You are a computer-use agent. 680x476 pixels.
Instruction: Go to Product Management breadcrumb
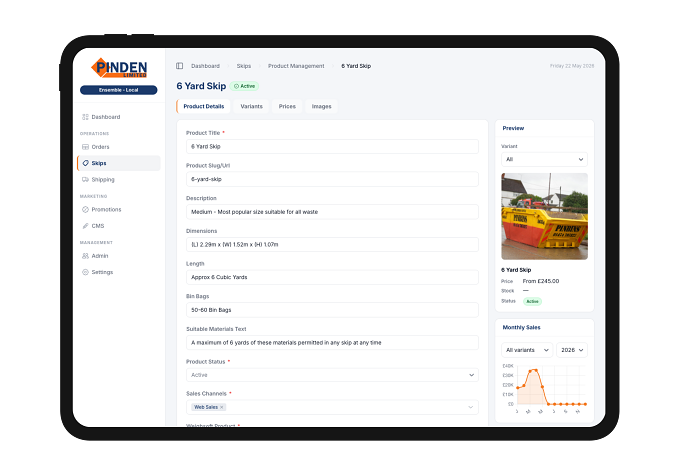pyautogui.click(x=296, y=66)
